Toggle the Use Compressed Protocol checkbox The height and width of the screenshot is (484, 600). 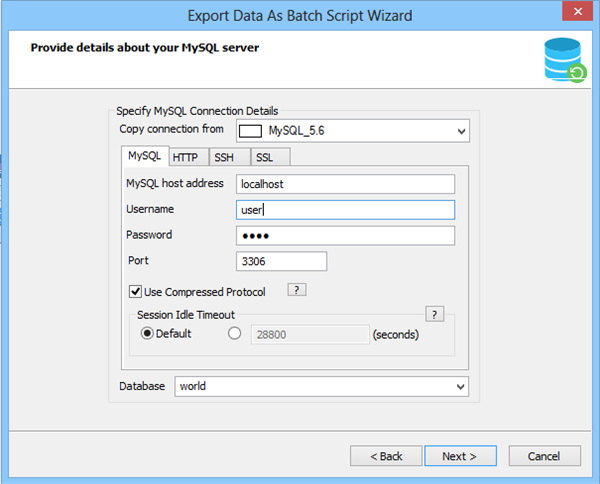point(135,292)
